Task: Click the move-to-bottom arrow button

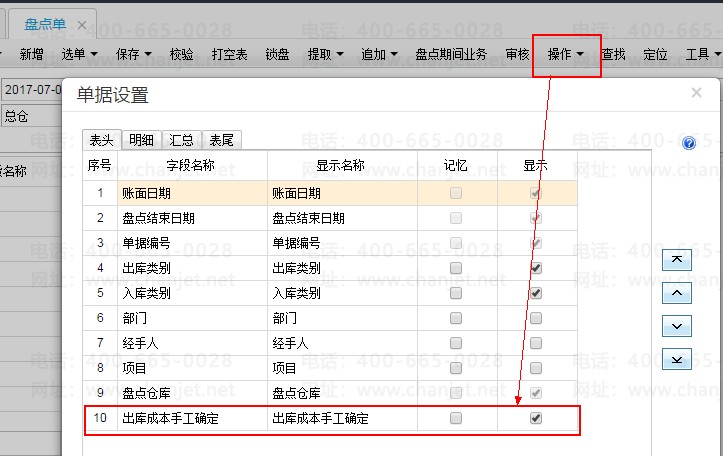Action: 677,359
